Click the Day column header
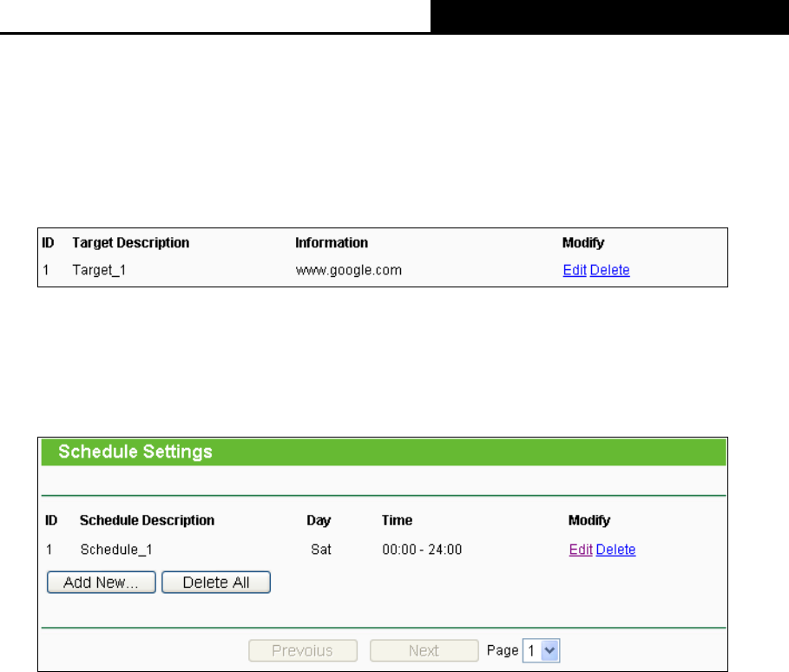Image resolution: width=789 pixels, height=672 pixels. pos(319,520)
